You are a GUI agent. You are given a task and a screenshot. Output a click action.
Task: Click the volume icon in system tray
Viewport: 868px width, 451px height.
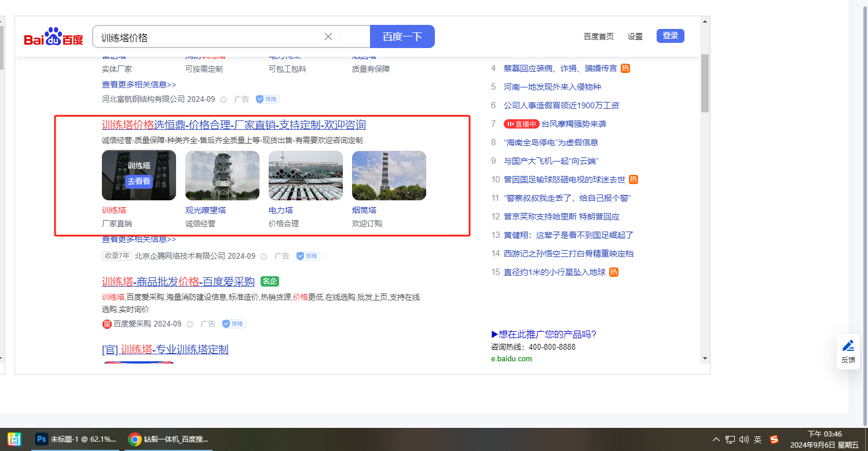pos(744,439)
